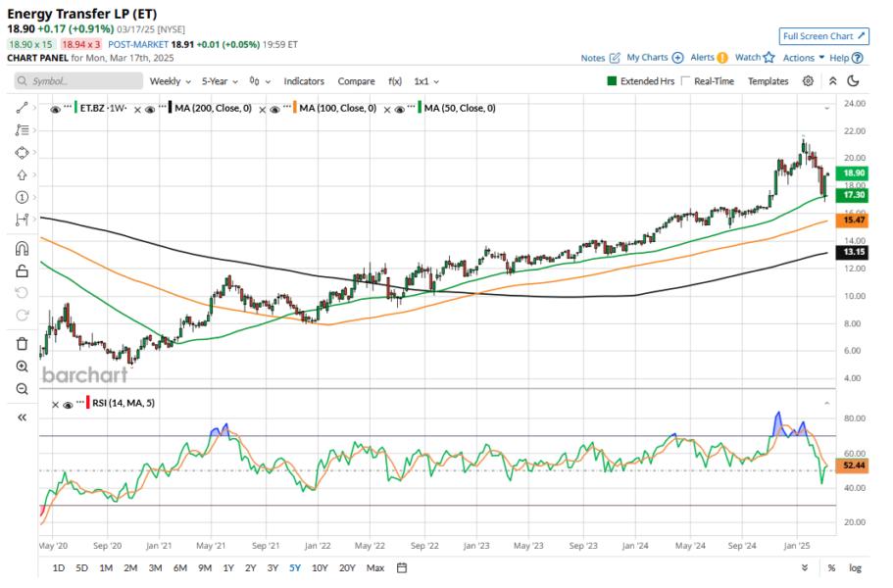Click the undo arrow icon
Image resolution: width=893 pixels, height=588 pixels.
click(22, 293)
